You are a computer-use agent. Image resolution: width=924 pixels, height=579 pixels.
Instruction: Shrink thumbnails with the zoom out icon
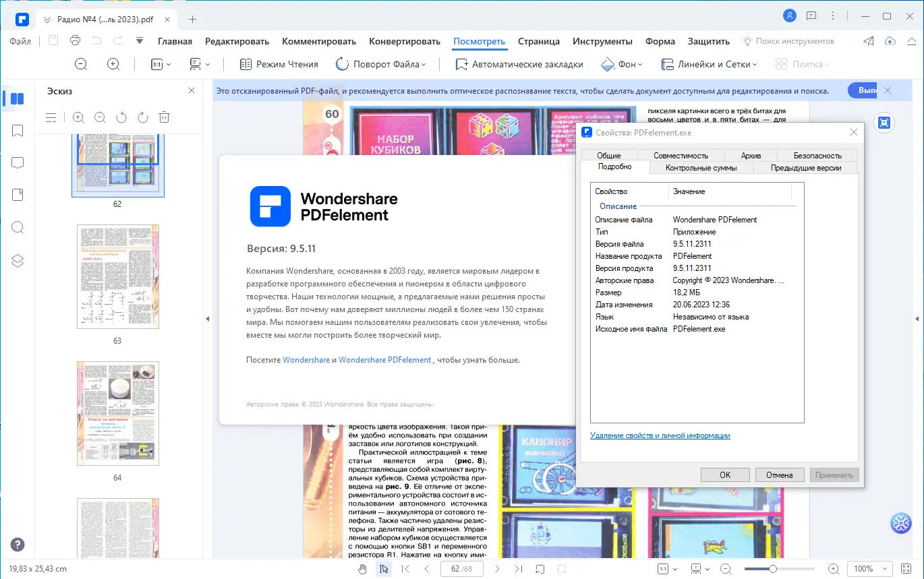tap(100, 117)
